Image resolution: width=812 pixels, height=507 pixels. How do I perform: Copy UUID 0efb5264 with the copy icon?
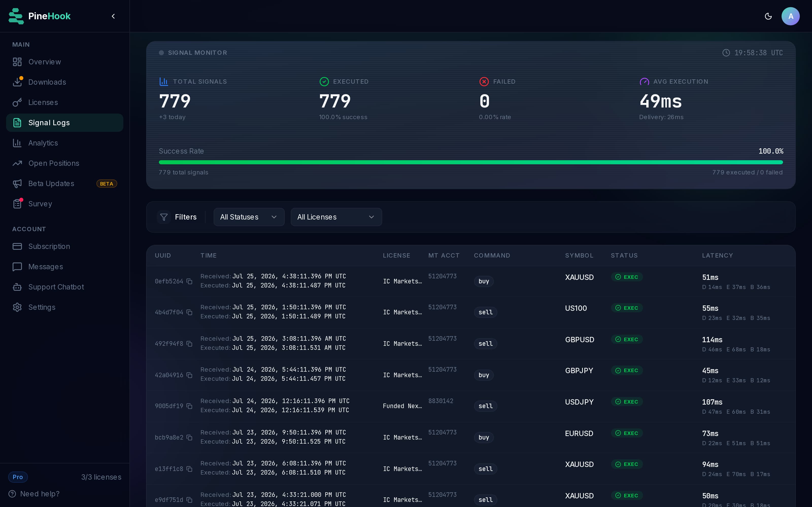[189, 281]
